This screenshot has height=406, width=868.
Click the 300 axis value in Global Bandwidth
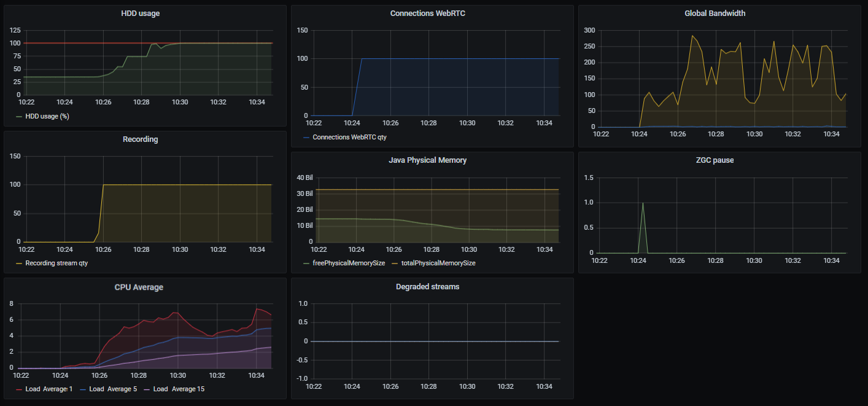click(x=589, y=30)
